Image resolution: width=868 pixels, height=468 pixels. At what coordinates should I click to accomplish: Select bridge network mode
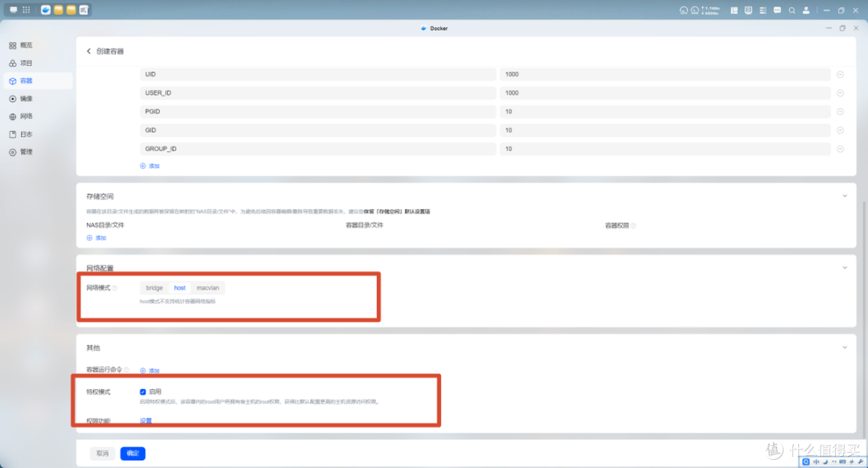tap(154, 288)
